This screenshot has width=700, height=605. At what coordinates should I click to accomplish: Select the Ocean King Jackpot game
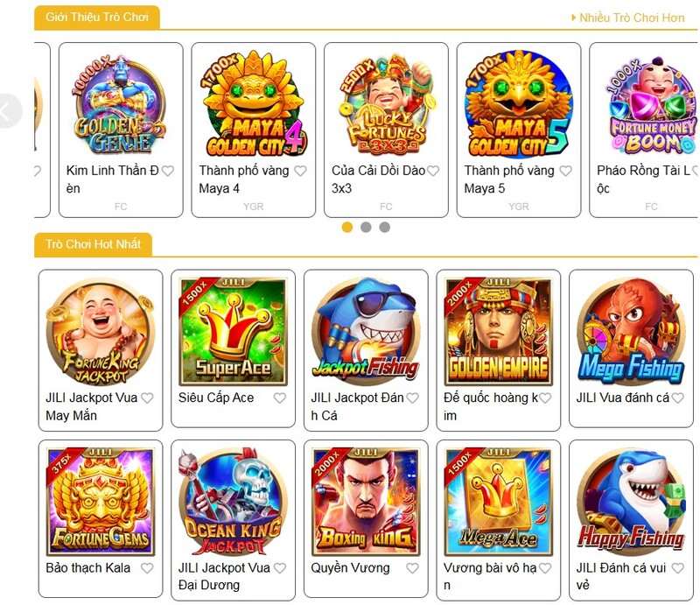tap(233, 502)
